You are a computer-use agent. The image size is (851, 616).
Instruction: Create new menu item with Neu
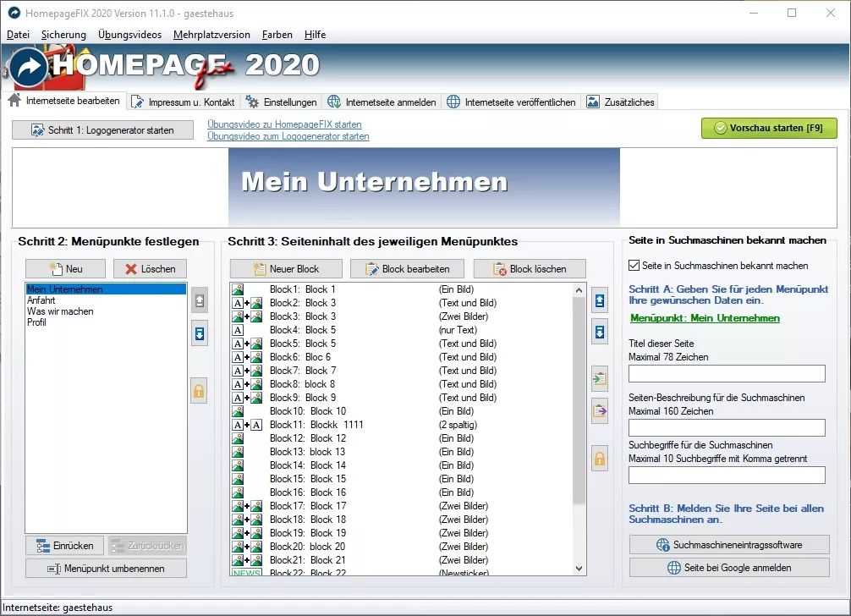coord(66,268)
